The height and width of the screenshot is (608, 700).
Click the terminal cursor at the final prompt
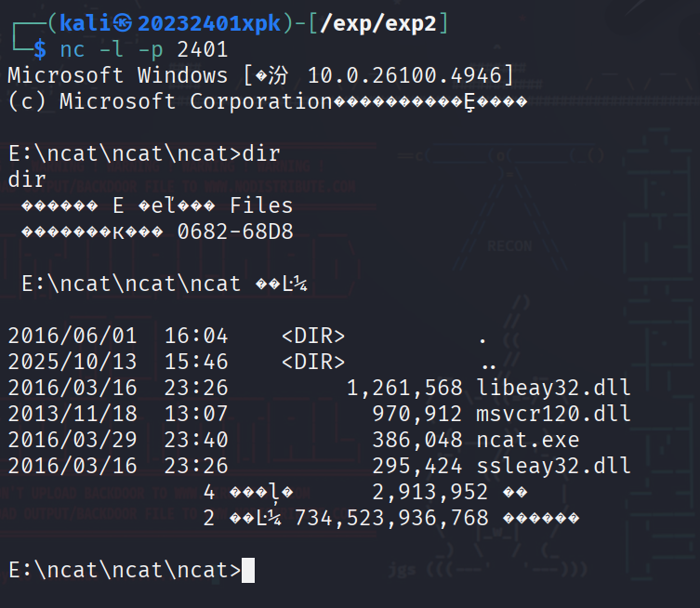coord(247,570)
